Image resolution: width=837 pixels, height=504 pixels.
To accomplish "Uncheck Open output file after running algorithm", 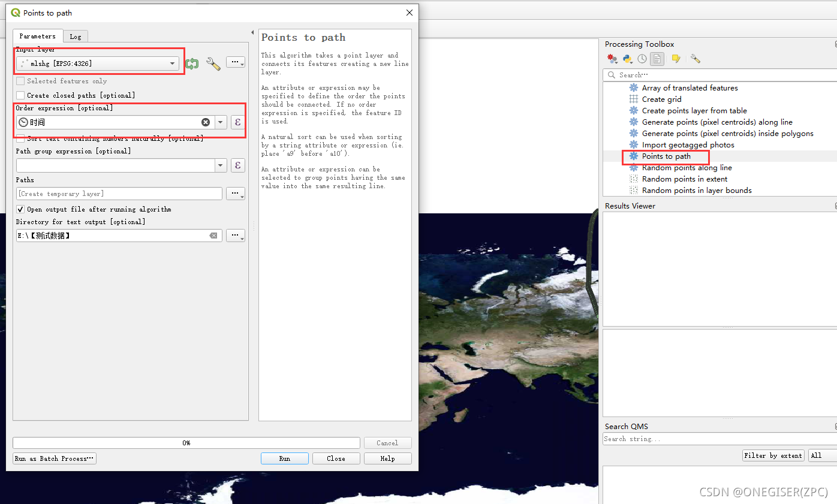I will [x=21, y=209].
